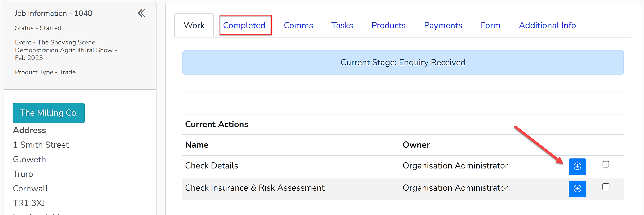This screenshot has height=215, width=644.
Task: Click plus icon for Check Insurance & Risk Assessment
Action: pyautogui.click(x=577, y=189)
